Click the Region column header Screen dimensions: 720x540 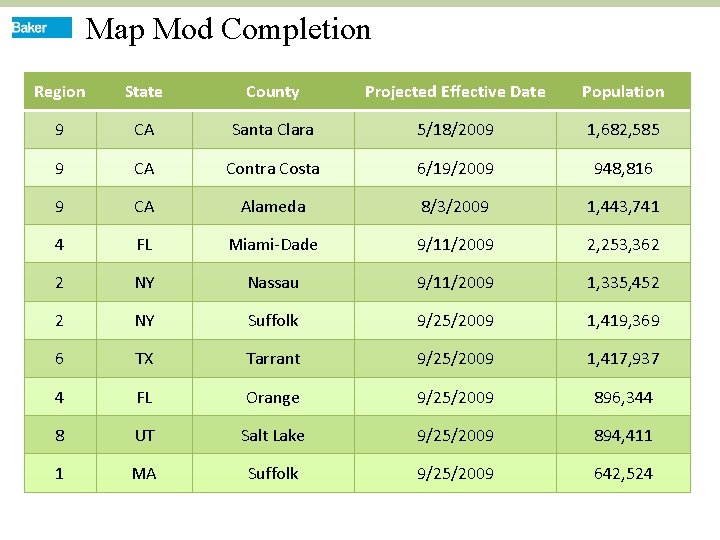pos(60,91)
